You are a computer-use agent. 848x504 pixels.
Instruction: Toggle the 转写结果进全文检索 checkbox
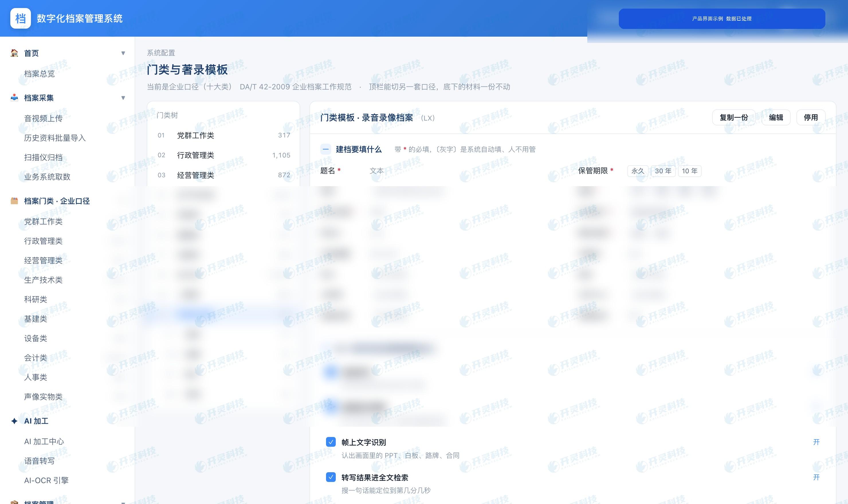coord(331,477)
